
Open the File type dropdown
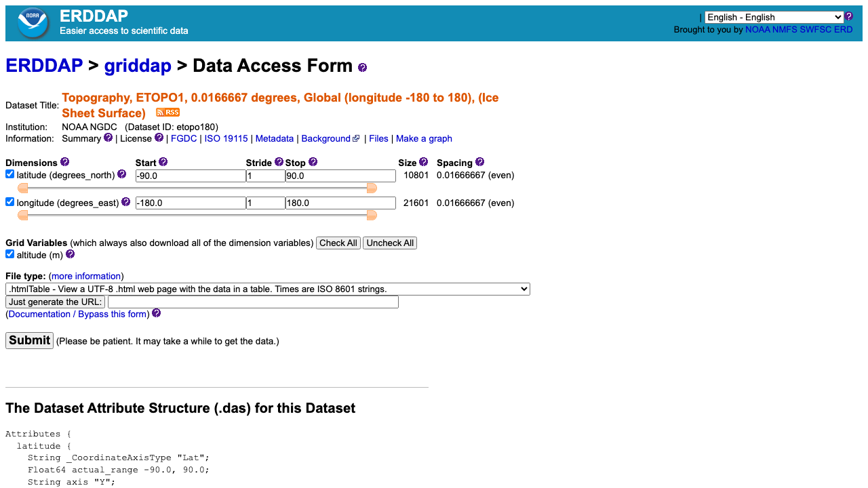click(268, 289)
